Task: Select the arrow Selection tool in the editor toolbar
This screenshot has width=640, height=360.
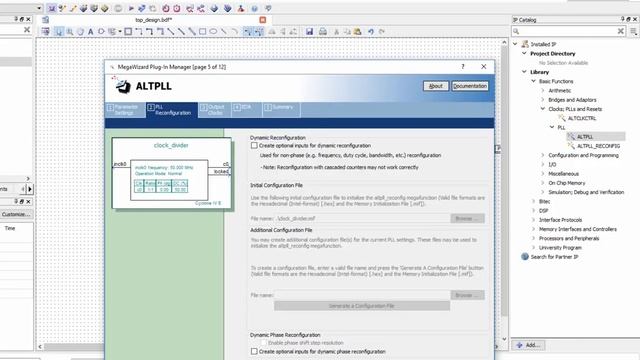Action: pos(59,31)
